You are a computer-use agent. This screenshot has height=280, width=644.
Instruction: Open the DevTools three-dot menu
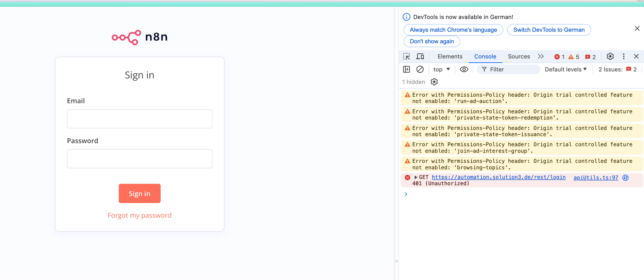(624, 57)
